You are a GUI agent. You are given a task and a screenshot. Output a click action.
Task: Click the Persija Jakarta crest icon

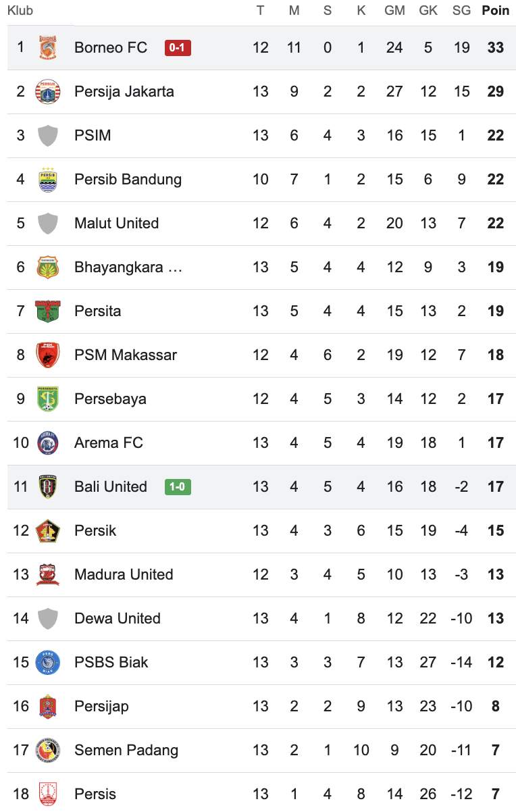pyautogui.click(x=48, y=92)
